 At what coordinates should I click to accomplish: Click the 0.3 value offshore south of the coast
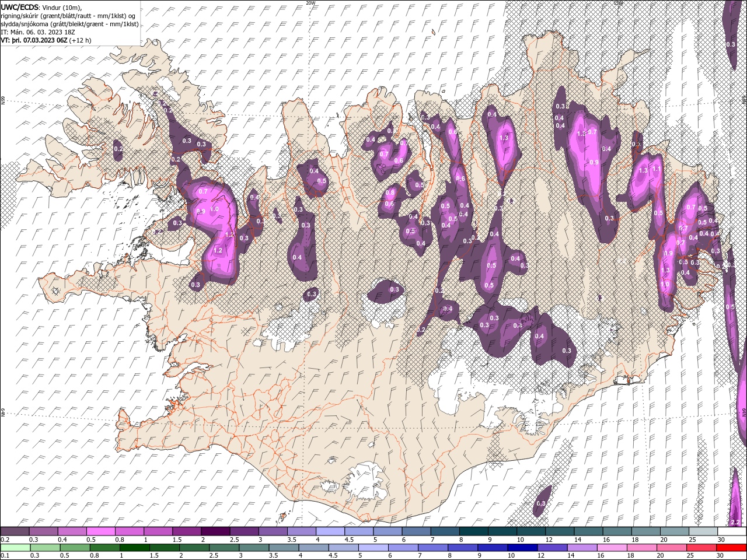coord(540,503)
